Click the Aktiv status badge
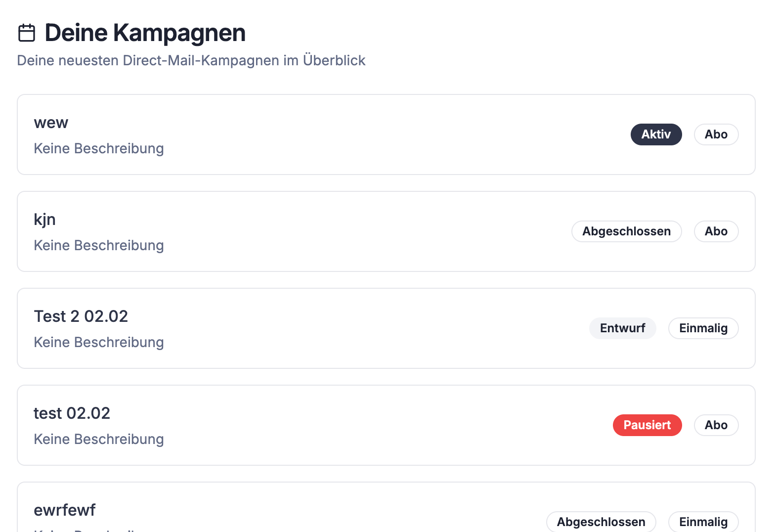777x532 pixels. click(656, 134)
